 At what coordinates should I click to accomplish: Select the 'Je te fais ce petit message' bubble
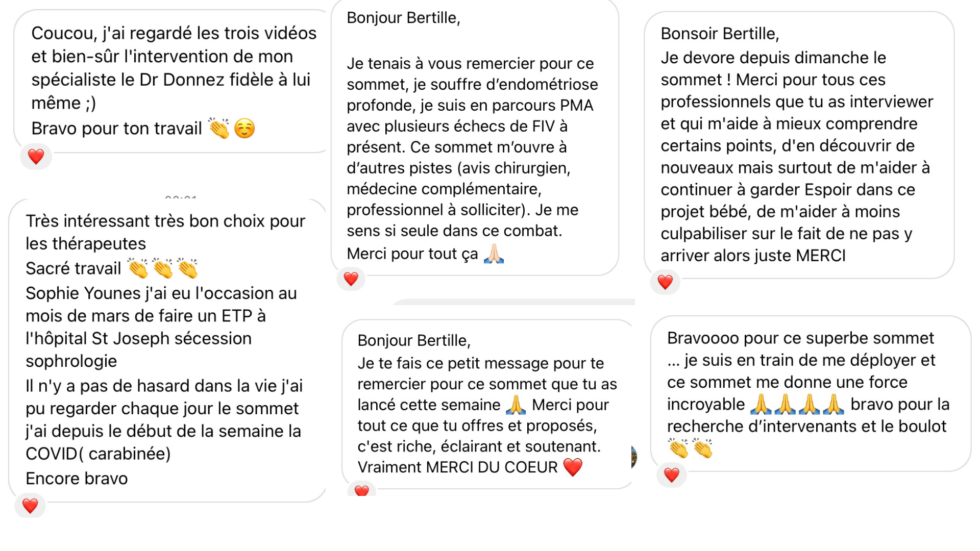[486, 404]
